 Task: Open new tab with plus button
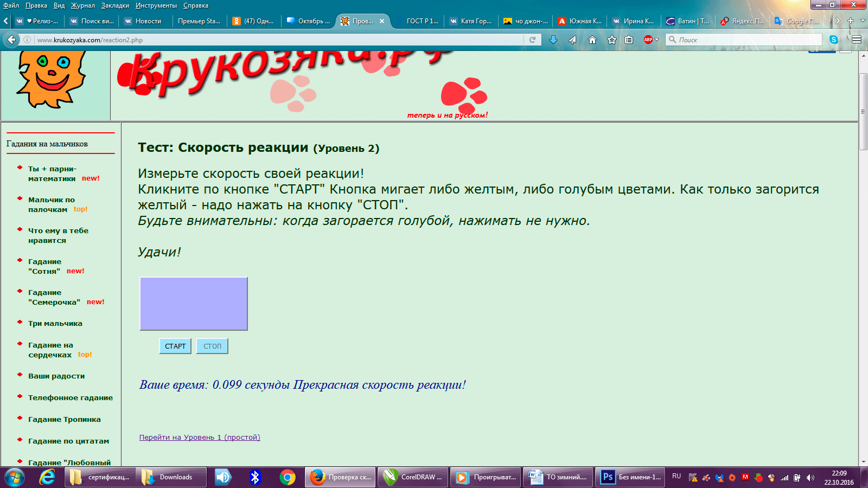(850, 21)
